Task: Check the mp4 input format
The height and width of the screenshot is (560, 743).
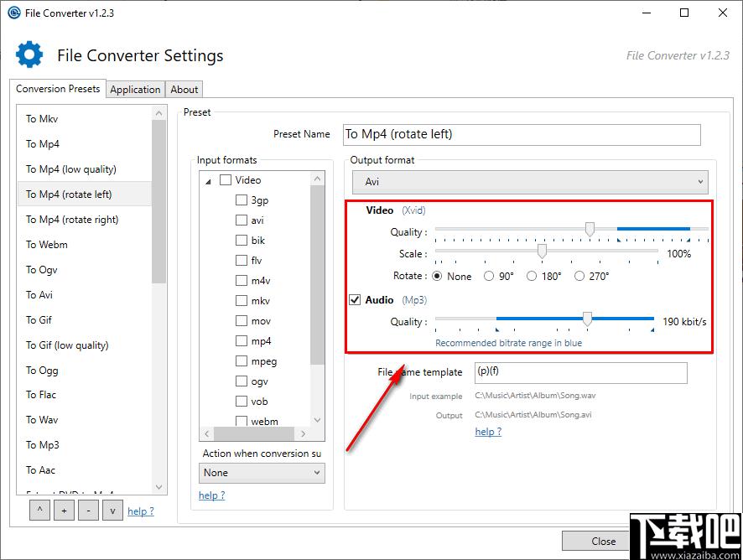Action: click(x=242, y=341)
